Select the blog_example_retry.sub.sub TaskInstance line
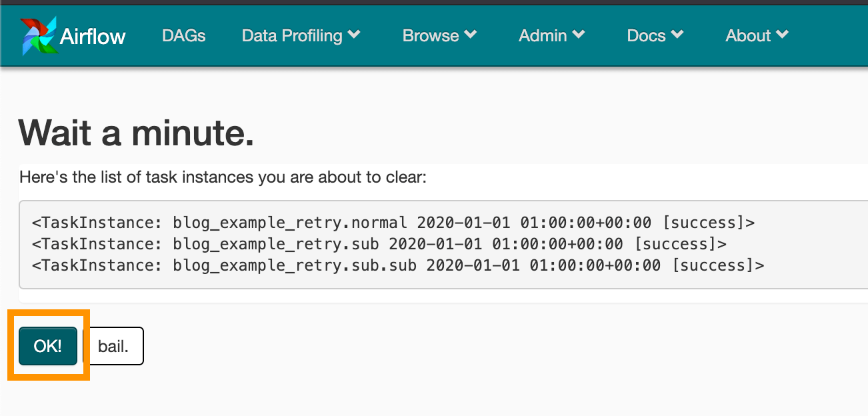The width and height of the screenshot is (868, 416). click(x=398, y=265)
